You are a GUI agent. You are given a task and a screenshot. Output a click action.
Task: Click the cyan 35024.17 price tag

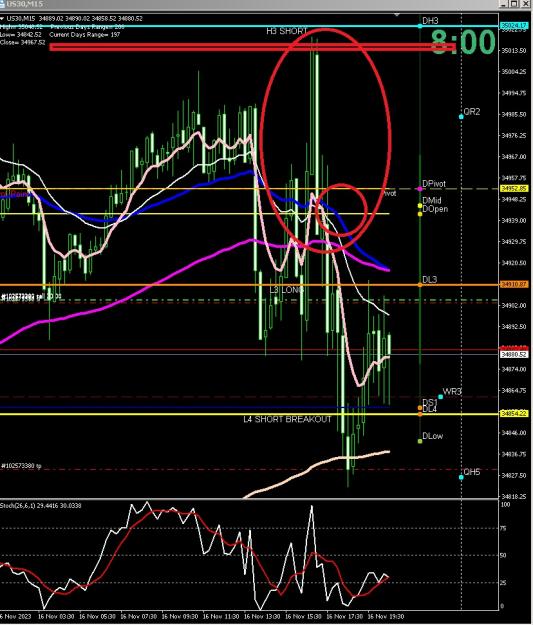[514, 26]
